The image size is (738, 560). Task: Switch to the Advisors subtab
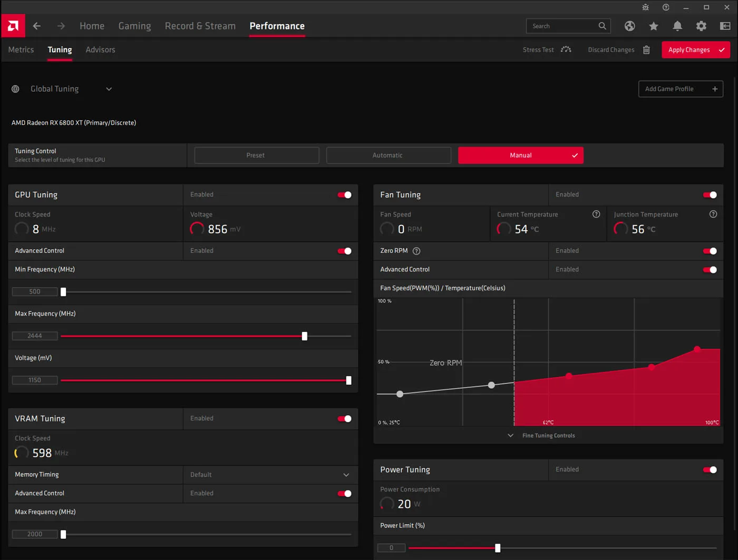(100, 50)
